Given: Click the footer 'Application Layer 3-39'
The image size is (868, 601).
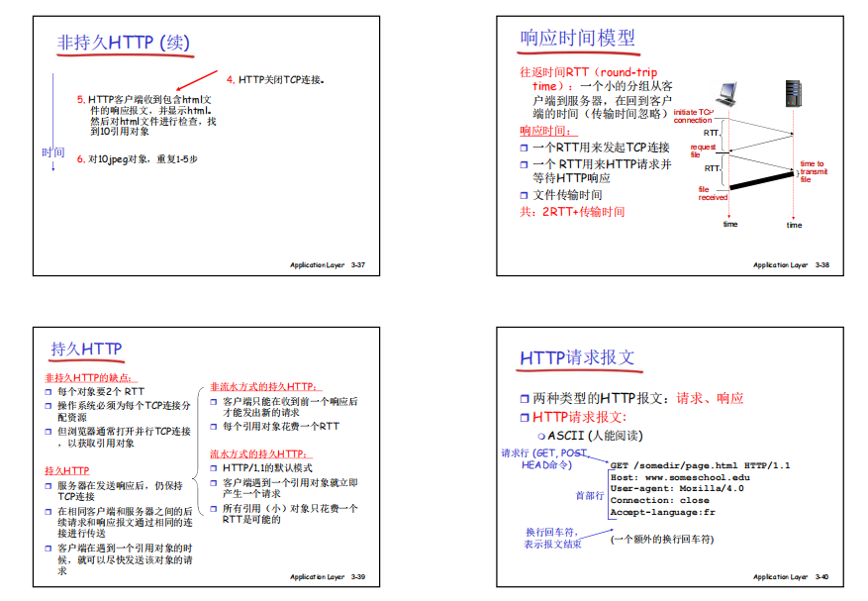Looking at the screenshot, I should [x=328, y=576].
